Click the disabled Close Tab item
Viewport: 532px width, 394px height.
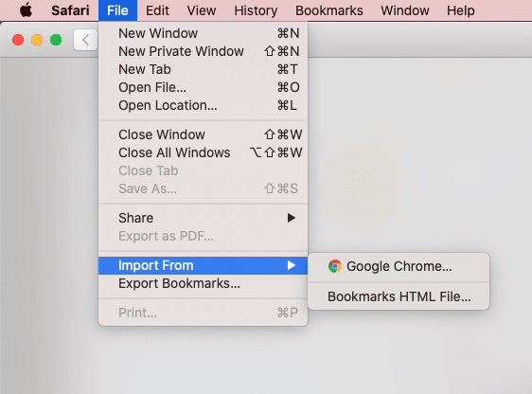click(x=203, y=170)
